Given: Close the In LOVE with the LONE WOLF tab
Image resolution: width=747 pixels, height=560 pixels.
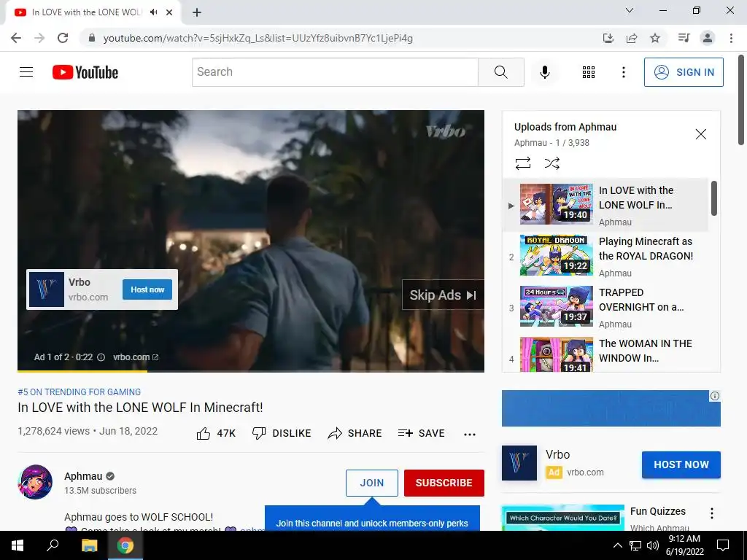Looking at the screenshot, I should coord(169,12).
